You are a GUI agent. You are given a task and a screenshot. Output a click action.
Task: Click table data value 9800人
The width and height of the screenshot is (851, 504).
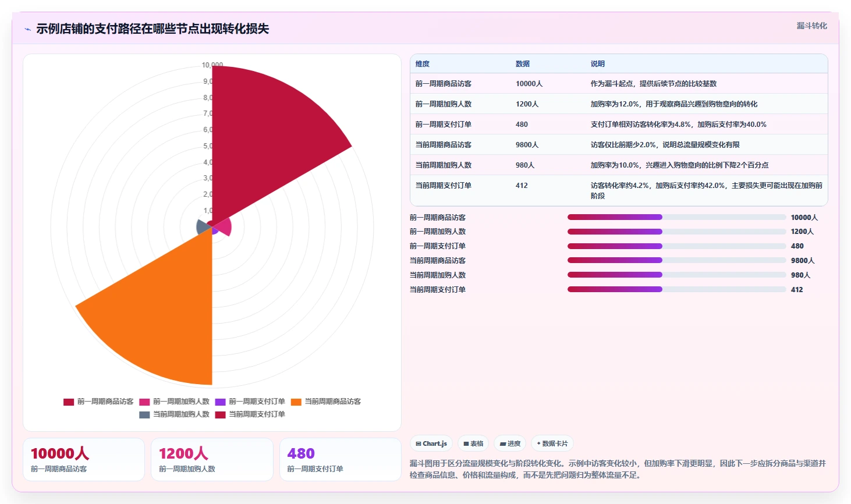pyautogui.click(x=527, y=145)
